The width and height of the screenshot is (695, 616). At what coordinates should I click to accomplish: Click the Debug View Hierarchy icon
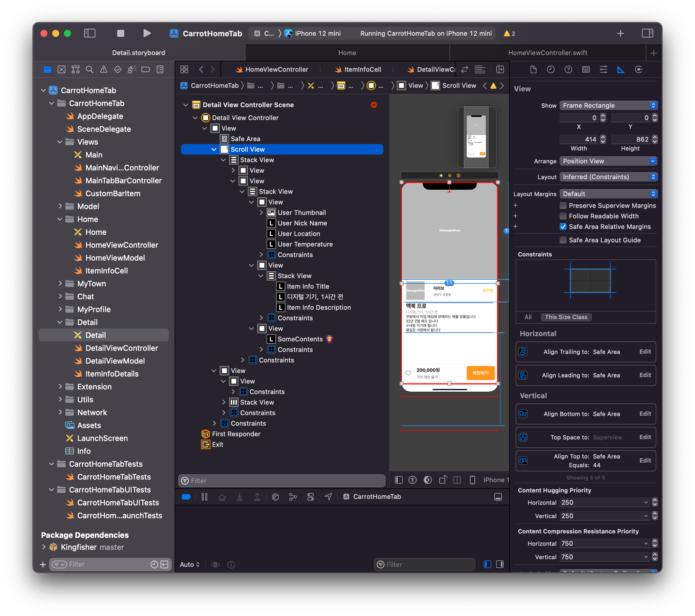275,497
